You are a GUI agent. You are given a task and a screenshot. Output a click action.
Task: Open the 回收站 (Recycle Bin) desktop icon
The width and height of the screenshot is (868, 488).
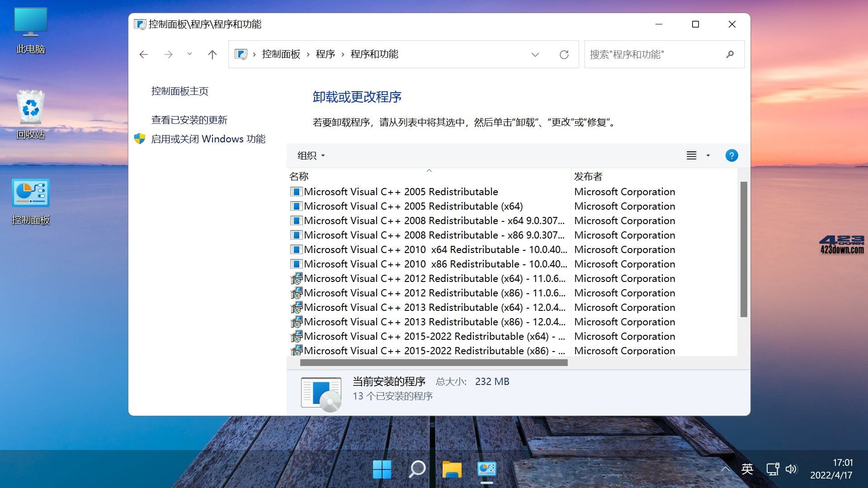30,108
